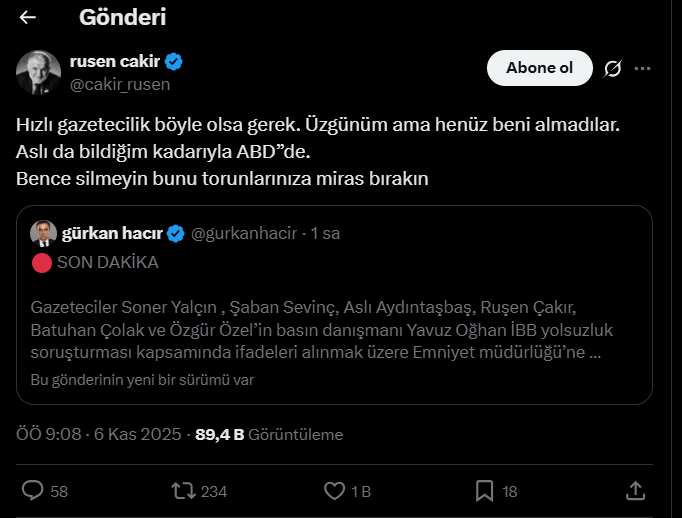Click the back arrow icon

tap(28, 18)
